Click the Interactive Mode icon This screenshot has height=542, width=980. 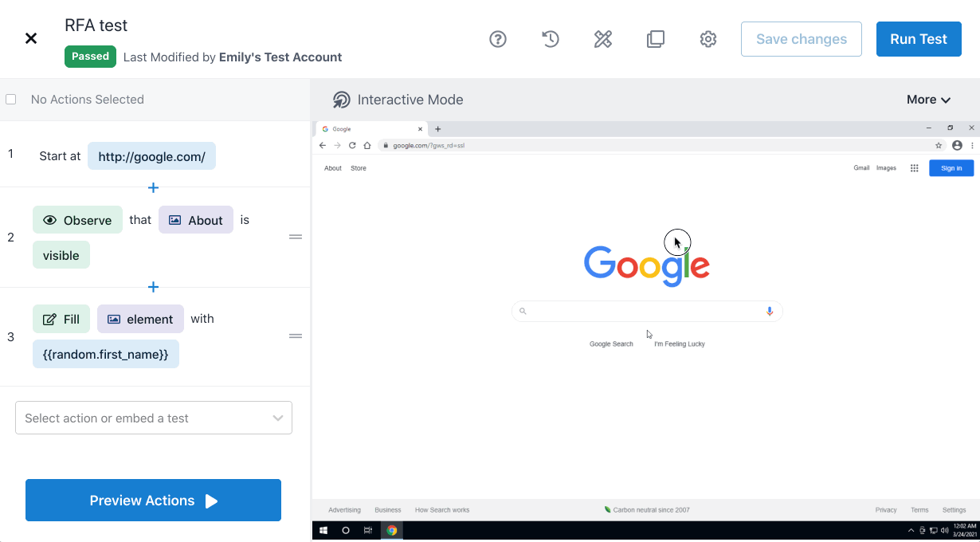(x=342, y=100)
